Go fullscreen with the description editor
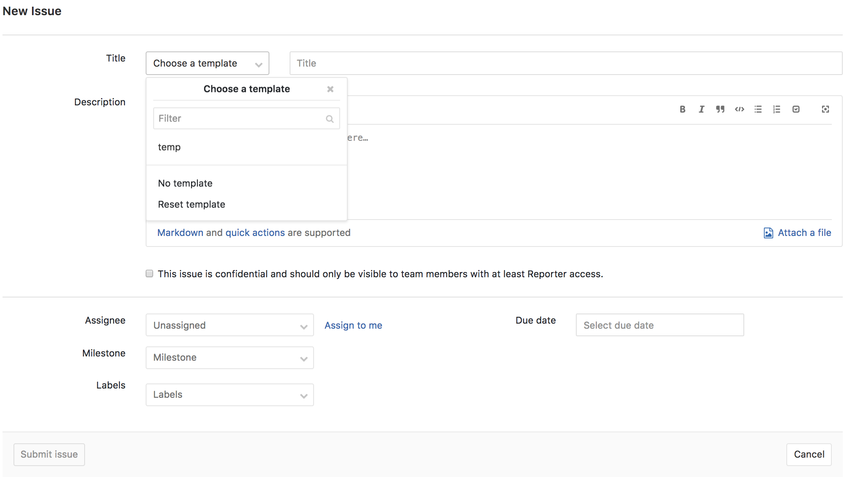This screenshot has height=477, width=868. coord(825,109)
